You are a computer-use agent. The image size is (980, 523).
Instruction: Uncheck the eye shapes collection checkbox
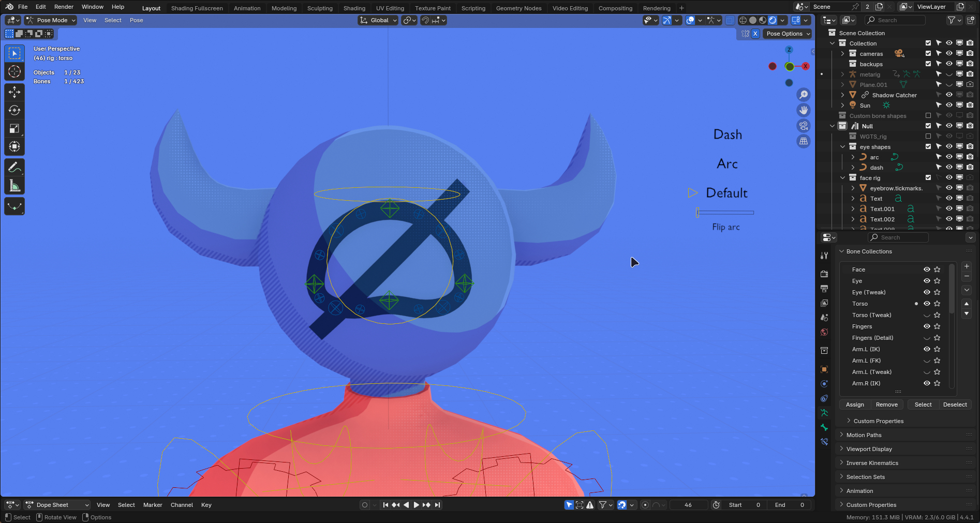click(928, 147)
